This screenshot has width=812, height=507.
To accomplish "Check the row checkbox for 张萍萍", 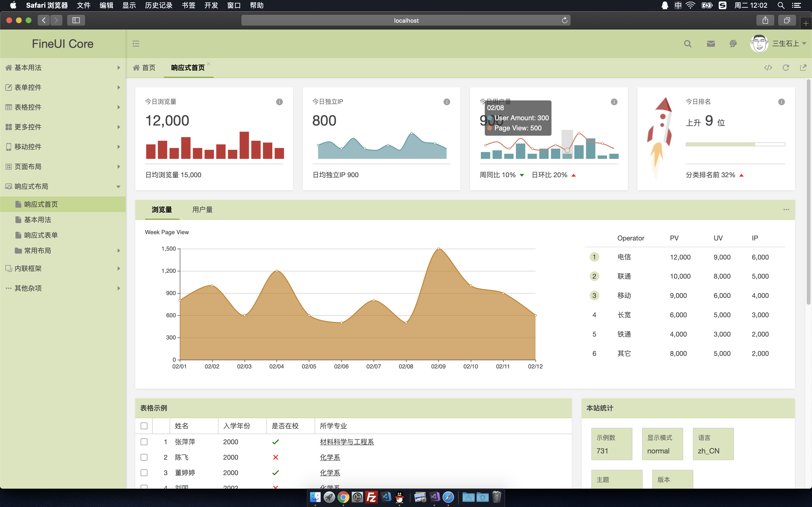I will pos(144,442).
